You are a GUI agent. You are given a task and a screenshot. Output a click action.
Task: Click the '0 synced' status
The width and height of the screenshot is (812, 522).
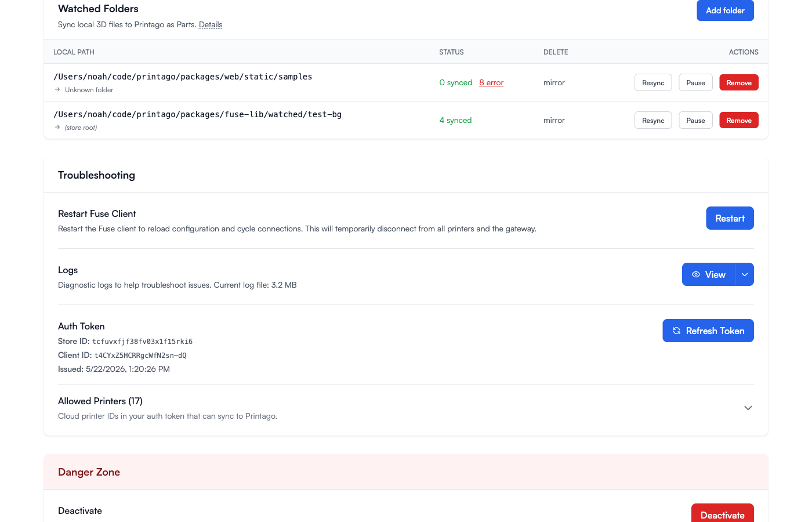[x=456, y=82]
